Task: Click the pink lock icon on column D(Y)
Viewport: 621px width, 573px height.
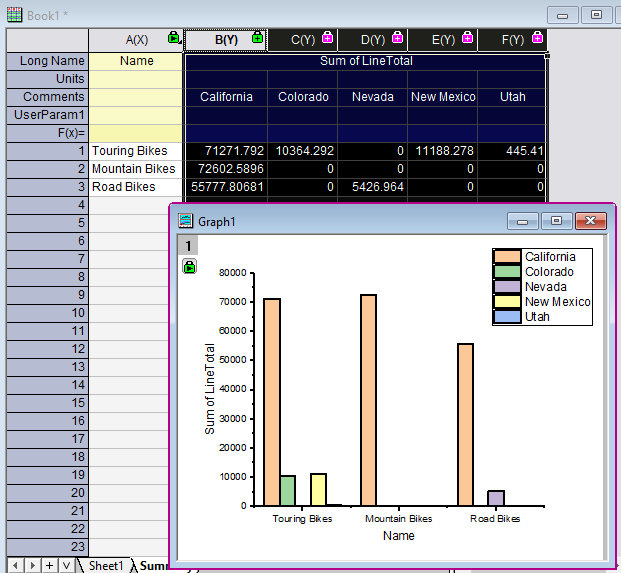Action: point(397,39)
